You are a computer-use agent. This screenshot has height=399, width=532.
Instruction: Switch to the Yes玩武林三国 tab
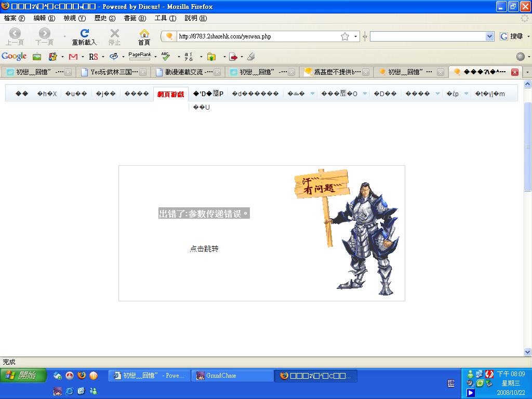(x=113, y=72)
